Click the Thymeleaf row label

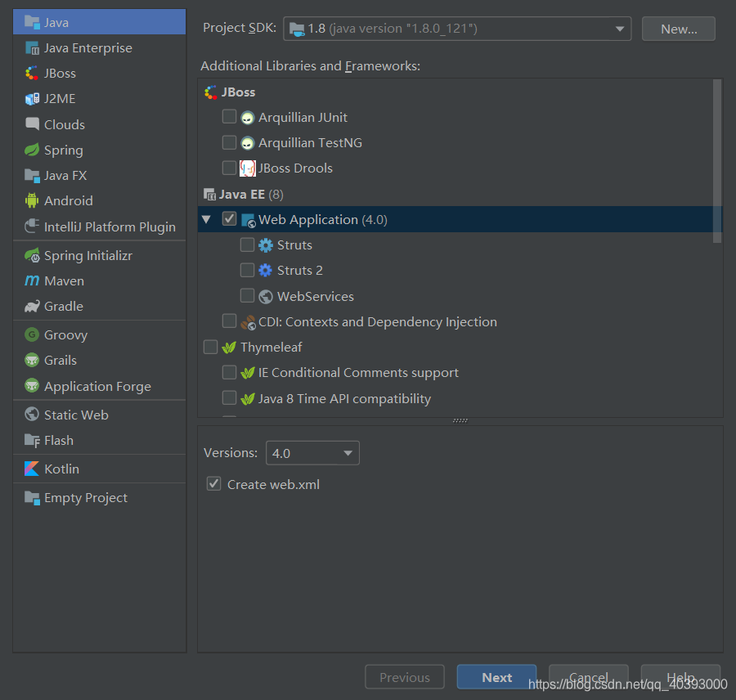tap(272, 348)
